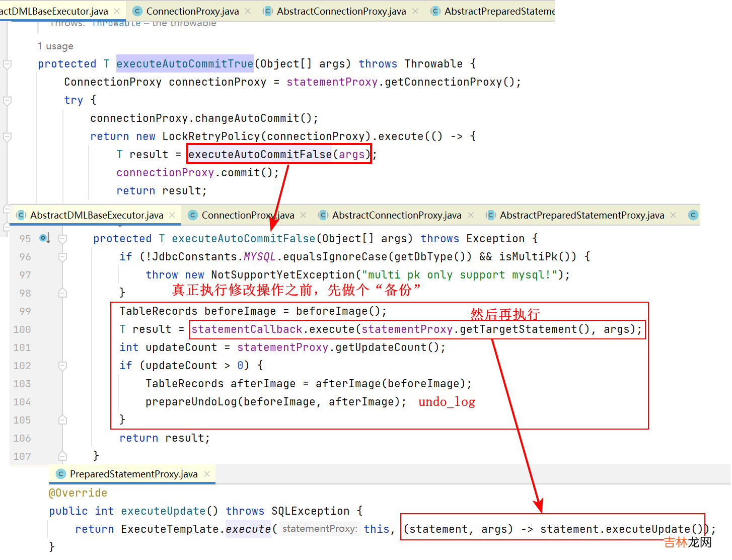The width and height of the screenshot is (732, 560).
Task: Click the fold-end marker on line 98
Action: point(63,293)
